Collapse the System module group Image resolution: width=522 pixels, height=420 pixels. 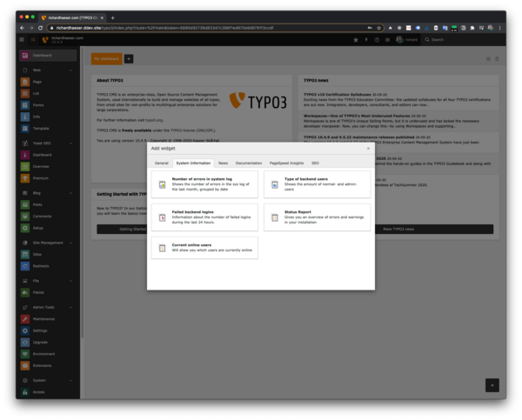point(71,380)
